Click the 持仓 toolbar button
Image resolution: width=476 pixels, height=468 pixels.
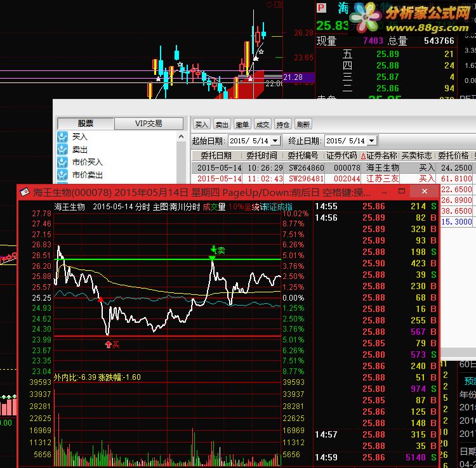point(283,124)
